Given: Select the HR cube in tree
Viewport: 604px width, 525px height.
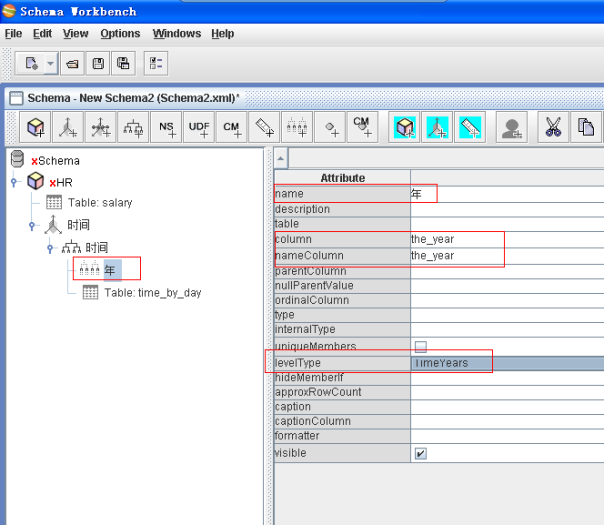Looking at the screenshot, I should coord(61,182).
